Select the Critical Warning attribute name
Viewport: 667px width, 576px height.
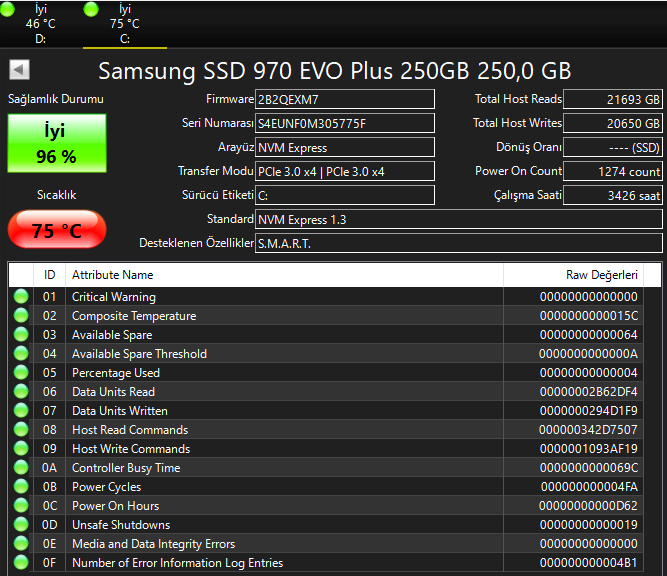tap(114, 297)
